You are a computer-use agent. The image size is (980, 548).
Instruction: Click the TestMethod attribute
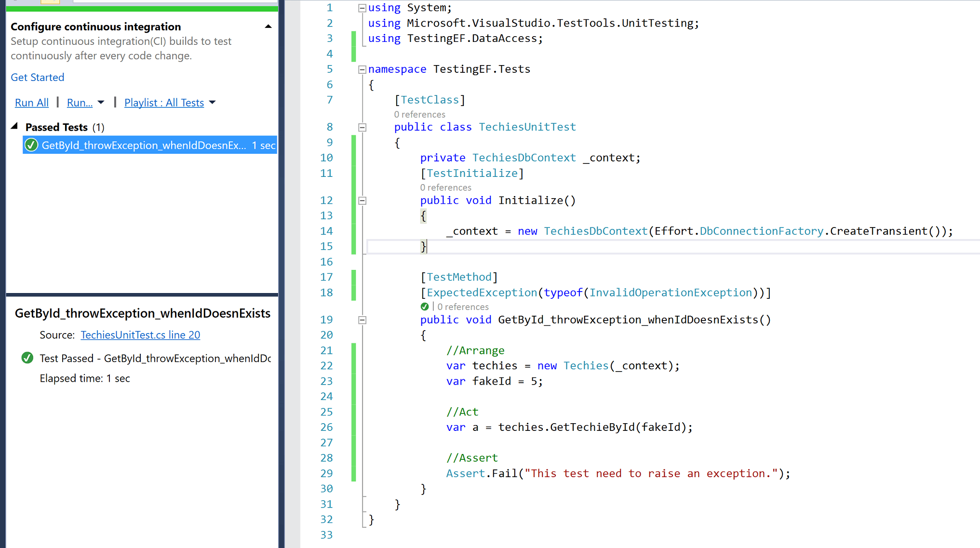pyautogui.click(x=459, y=277)
